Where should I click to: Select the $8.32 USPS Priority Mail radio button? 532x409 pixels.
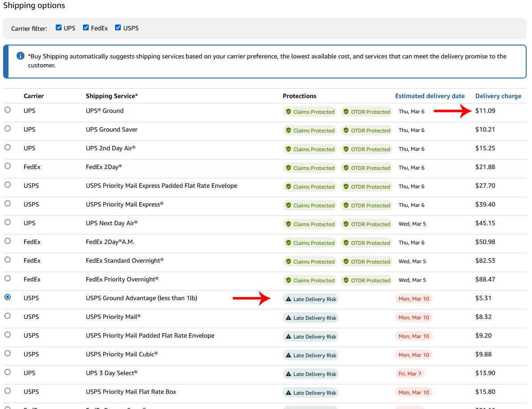[8, 316]
